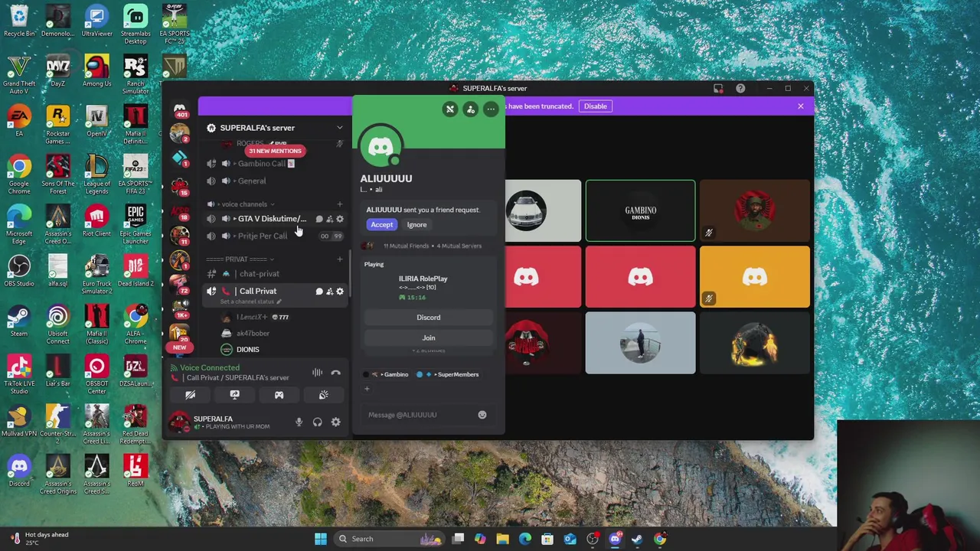Select the white car avatar video tile
980x551 pixels.
543,211
